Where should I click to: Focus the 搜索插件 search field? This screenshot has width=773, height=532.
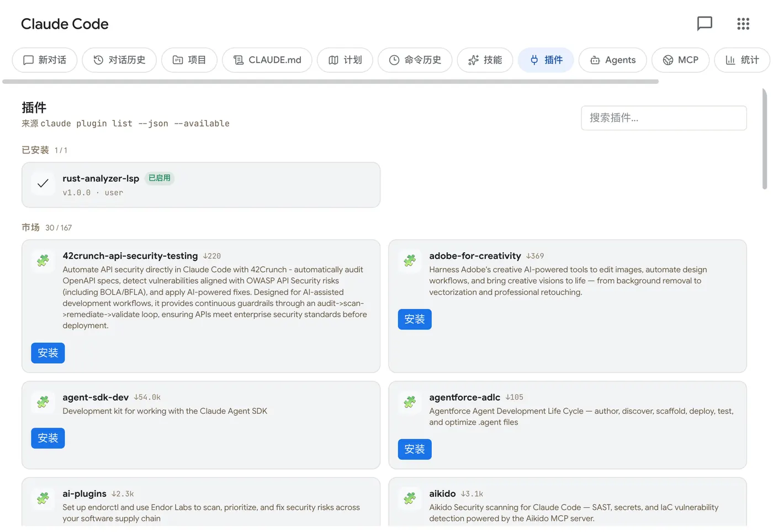click(664, 118)
